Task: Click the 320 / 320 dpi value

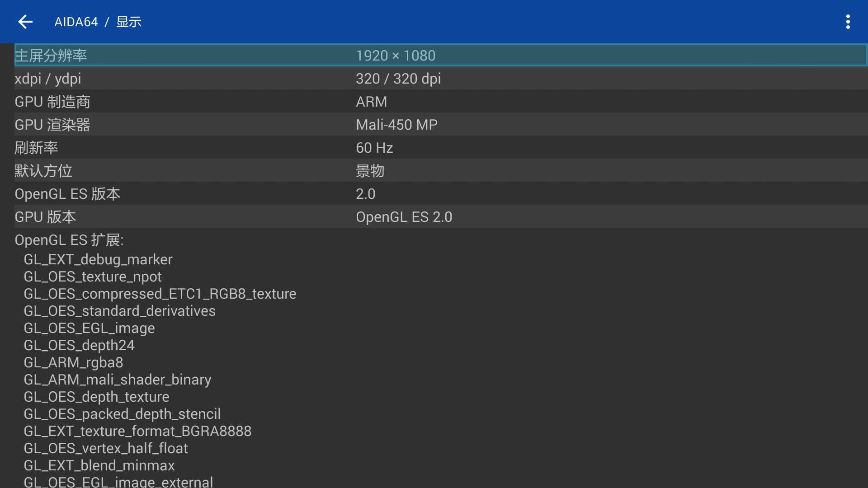Action: click(398, 79)
